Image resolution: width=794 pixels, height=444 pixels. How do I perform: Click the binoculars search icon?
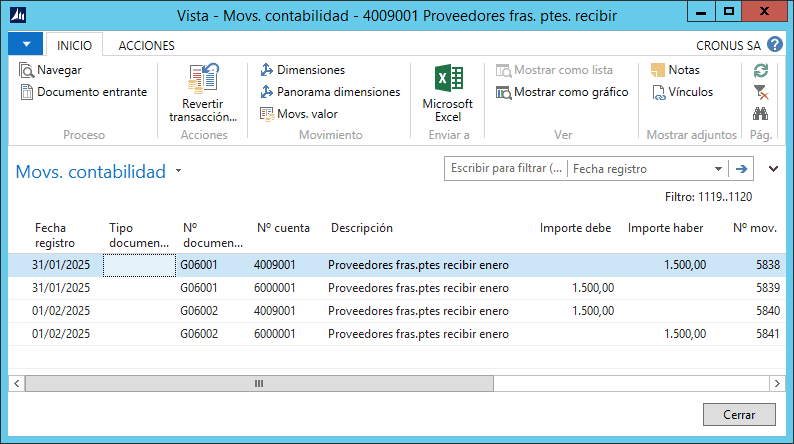click(761, 114)
